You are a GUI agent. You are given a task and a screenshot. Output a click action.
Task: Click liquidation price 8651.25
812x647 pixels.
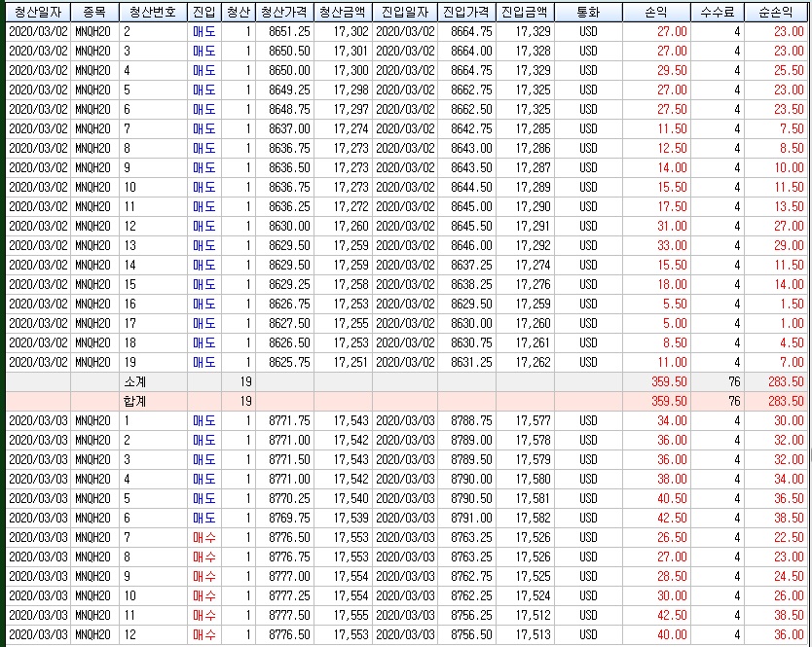pos(289,31)
